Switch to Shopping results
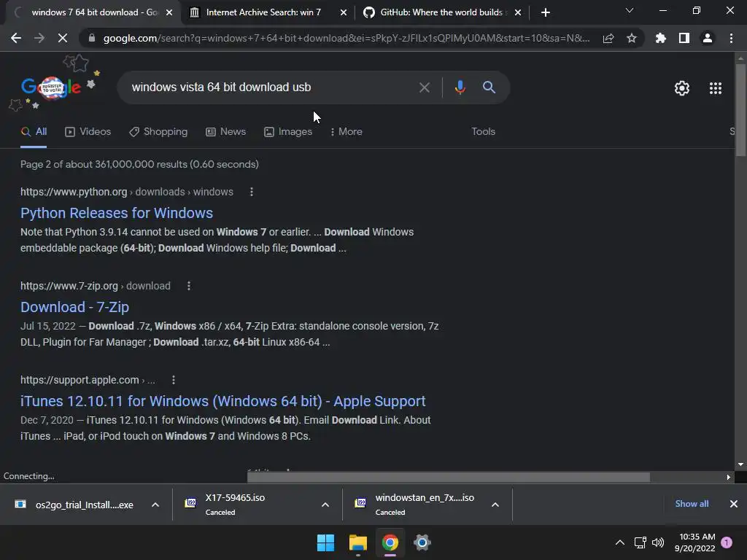The width and height of the screenshot is (747, 560). pyautogui.click(x=158, y=132)
